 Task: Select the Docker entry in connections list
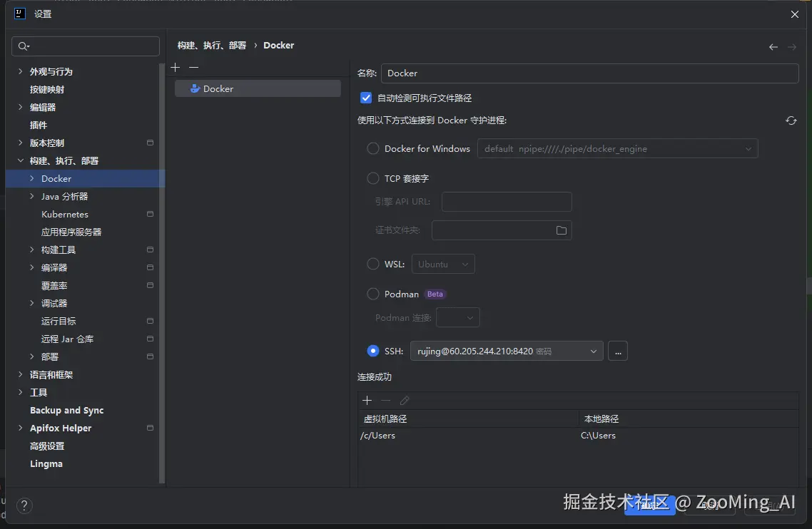point(258,88)
